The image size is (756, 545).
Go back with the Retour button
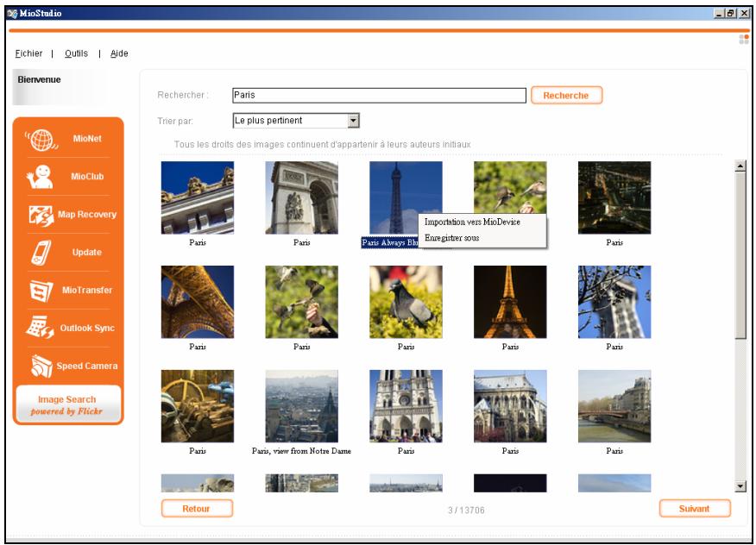[197, 509]
